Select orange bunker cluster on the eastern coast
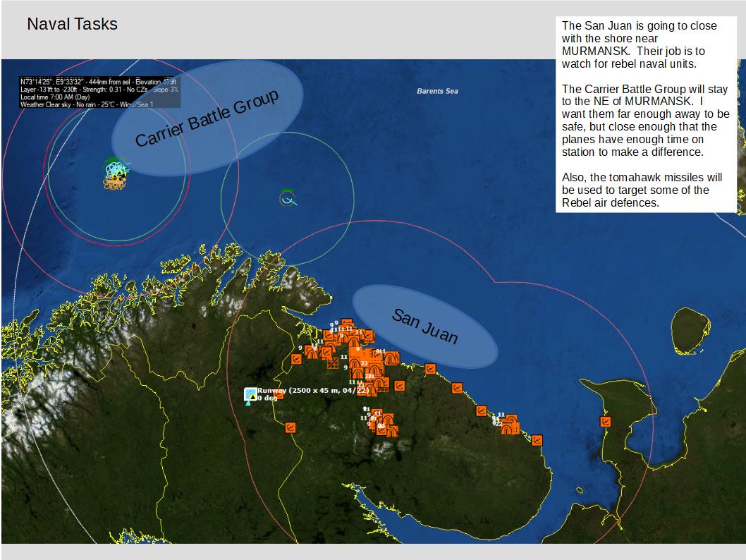The image size is (746, 560). (508, 425)
